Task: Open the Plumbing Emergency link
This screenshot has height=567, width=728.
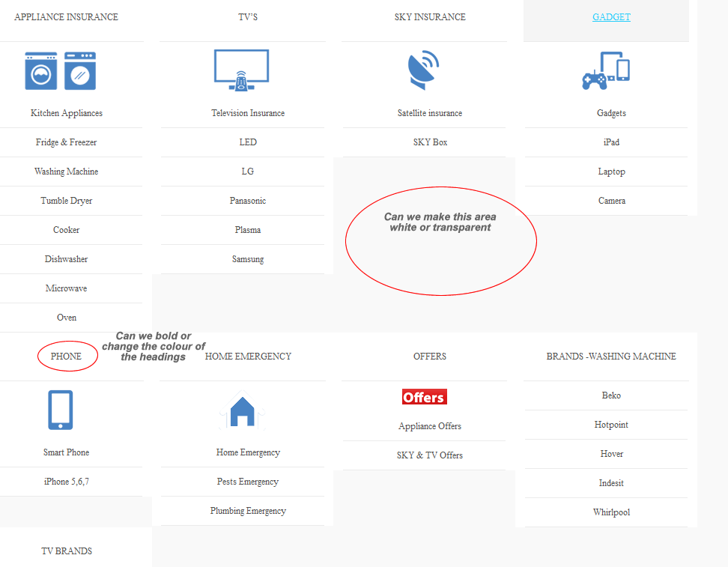Action: 248,511
